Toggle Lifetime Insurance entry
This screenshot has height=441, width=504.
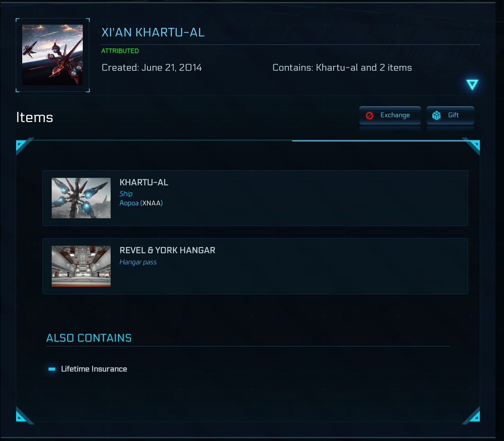click(94, 369)
